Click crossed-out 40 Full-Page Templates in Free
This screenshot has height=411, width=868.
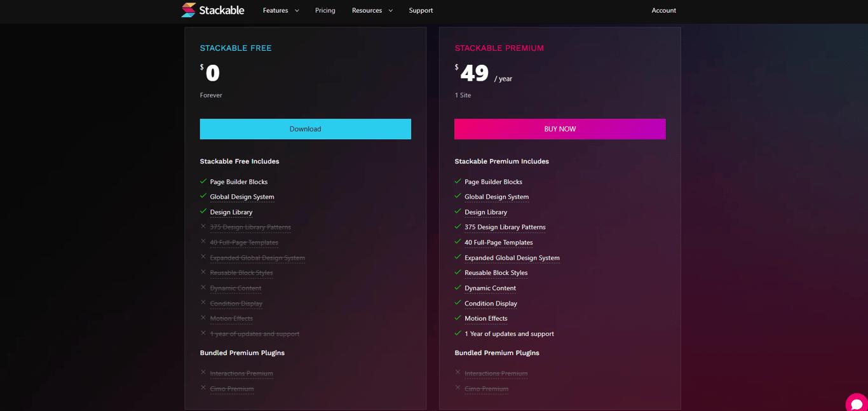tap(244, 243)
